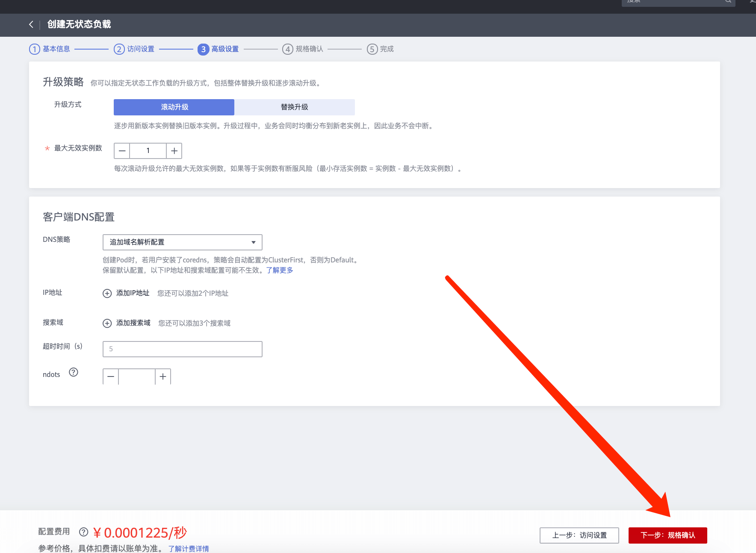756x553 pixels.
Task: Open the ndots help question icon
Action: point(74,372)
